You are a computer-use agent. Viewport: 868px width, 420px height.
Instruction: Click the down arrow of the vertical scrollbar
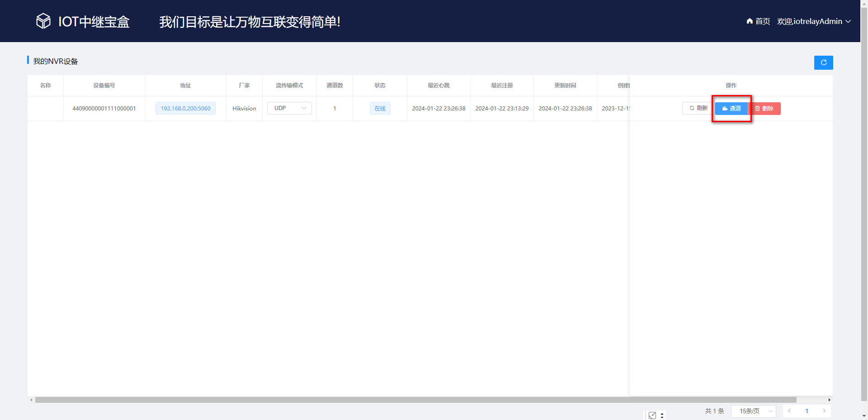pyautogui.click(x=864, y=416)
